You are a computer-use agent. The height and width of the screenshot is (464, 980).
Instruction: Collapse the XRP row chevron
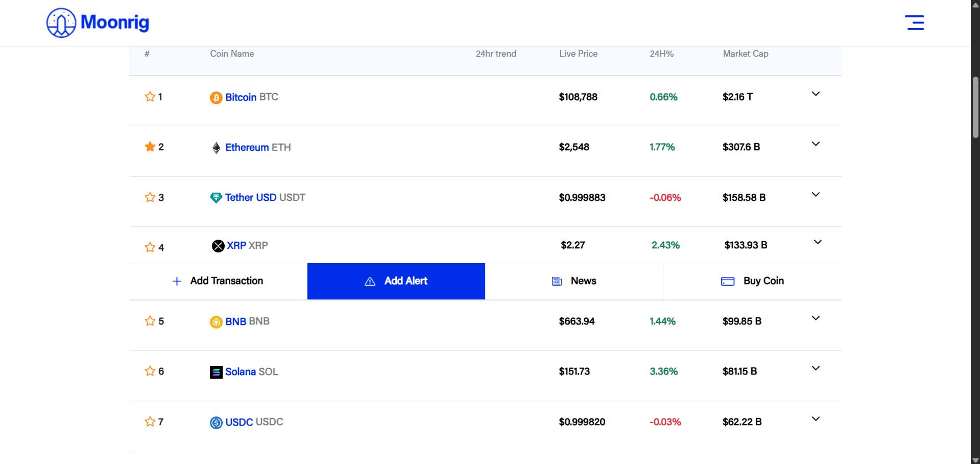pos(818,242)
